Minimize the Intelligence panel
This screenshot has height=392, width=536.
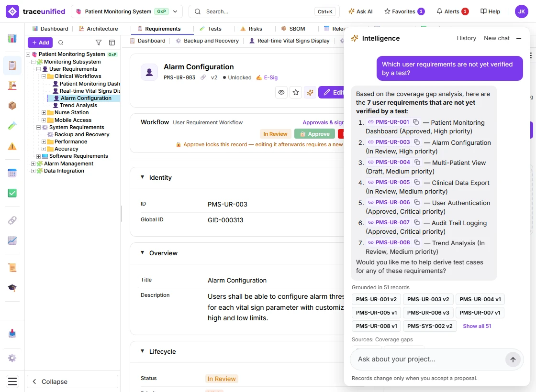[x=519, y=38]
